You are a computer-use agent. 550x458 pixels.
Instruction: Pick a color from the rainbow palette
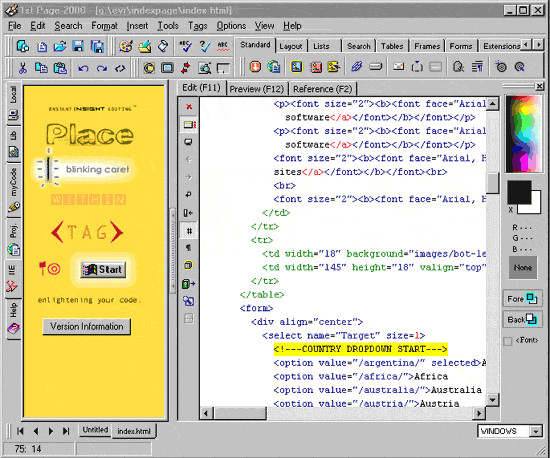click(522, 134)
